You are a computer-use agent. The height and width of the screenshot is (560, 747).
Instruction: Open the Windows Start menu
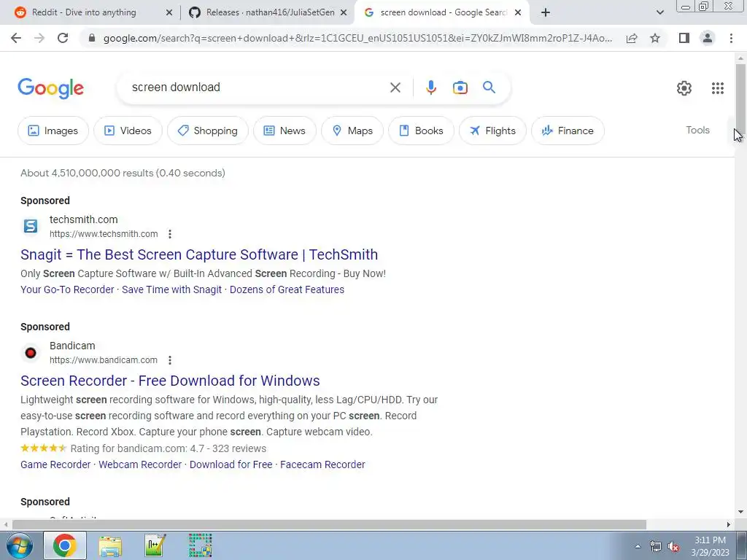click(x=18, y=545)
